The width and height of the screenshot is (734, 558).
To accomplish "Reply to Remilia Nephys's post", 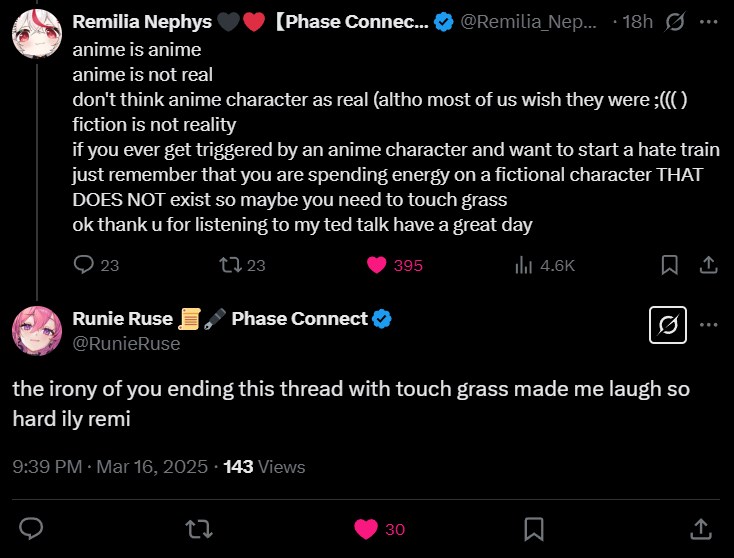I will (86, 265).
